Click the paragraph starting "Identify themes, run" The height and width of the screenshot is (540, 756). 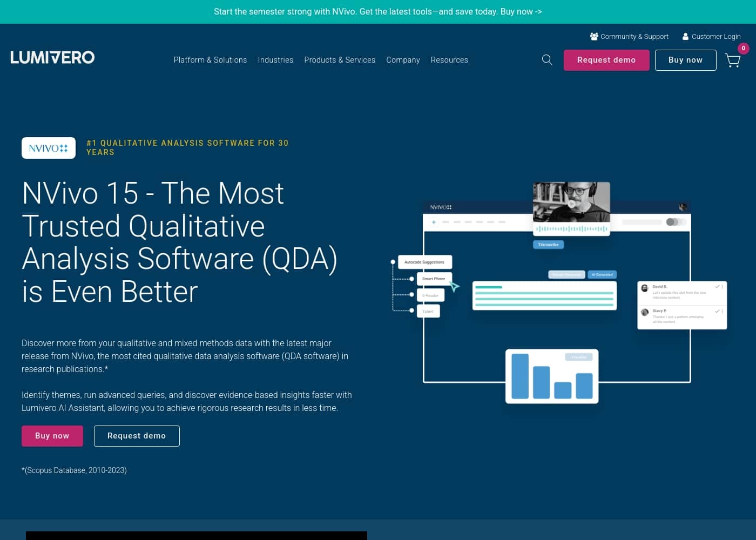point(187,401)
